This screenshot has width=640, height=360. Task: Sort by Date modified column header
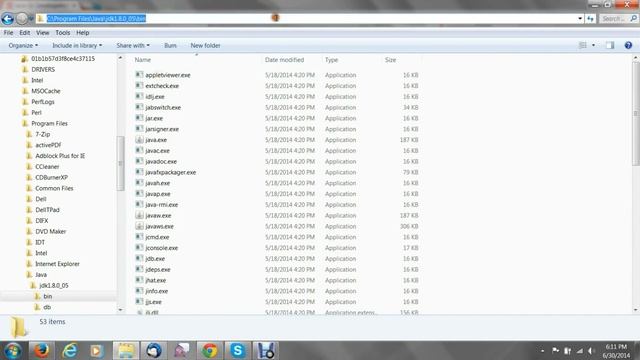pyautogui.click(x=284, y=60)
